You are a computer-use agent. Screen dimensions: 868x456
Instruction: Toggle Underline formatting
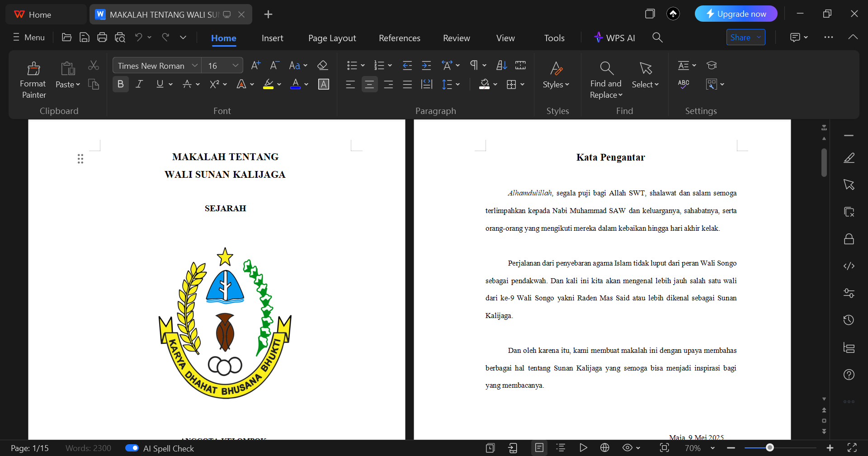(x=160, y=84)
